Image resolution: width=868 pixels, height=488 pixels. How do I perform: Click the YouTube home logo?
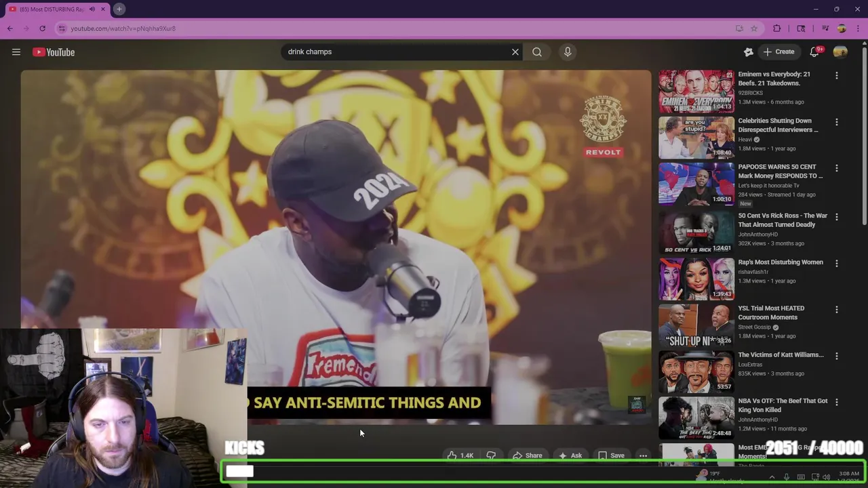(x=54, y=52)
